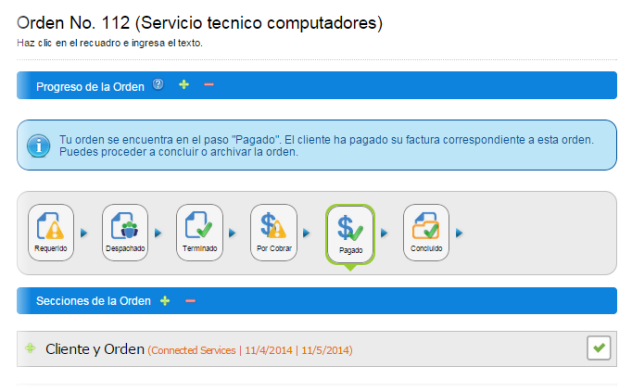Open Cliente y Orden section title
Screen dimensions: 630x388
(95, 349)
